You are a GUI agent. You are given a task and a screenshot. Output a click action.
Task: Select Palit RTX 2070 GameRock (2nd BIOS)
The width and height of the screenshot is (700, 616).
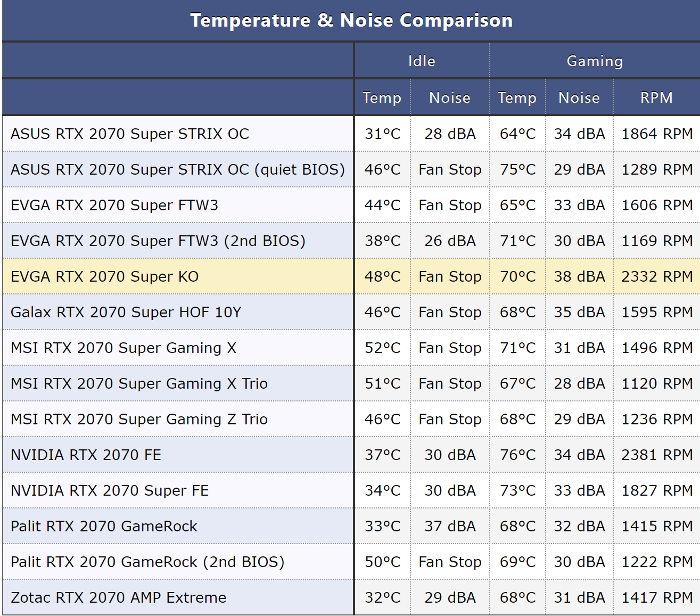pos(147,562)
